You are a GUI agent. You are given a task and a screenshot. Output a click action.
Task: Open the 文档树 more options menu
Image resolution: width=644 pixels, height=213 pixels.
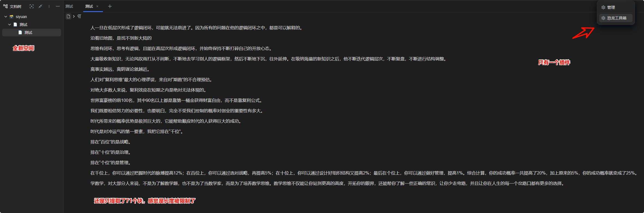(49, 6)
